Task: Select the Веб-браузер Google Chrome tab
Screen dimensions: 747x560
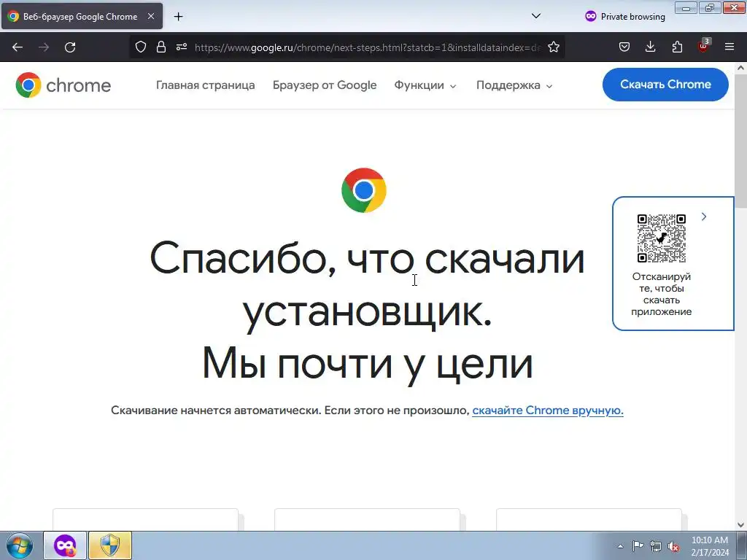Action: [x=82, y=16]
